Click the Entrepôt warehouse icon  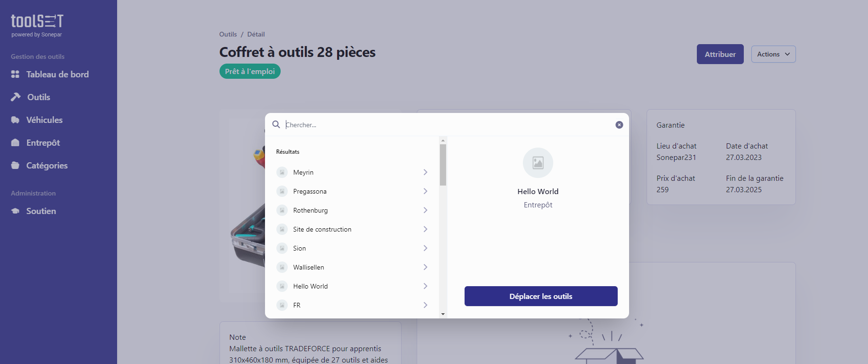(x=15, y=143)
